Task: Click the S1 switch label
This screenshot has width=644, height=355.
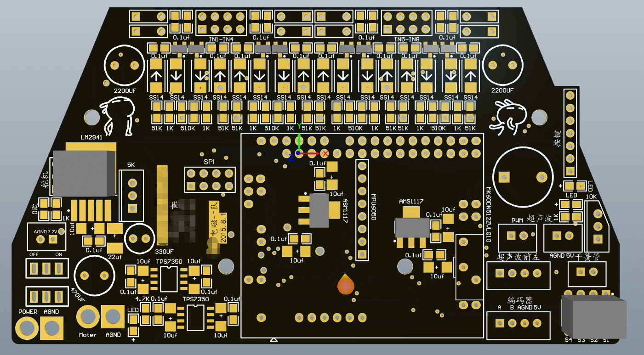Action: pos(606,340)
